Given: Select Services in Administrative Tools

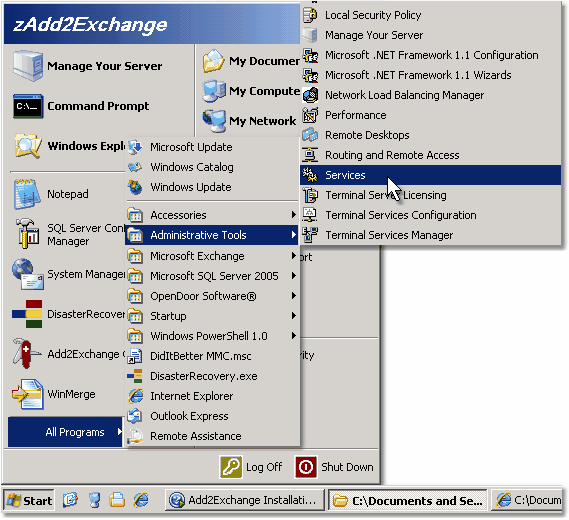Looking at the screenshot, I should tap(431, 175).
